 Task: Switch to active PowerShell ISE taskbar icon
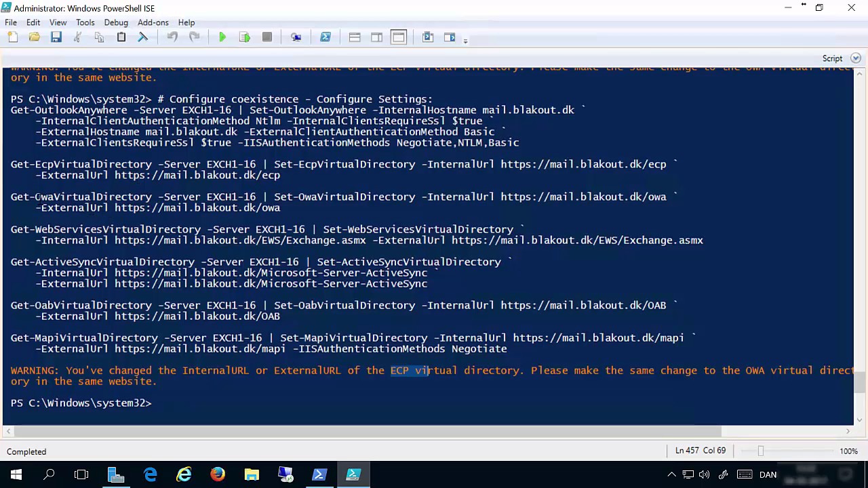click(x=353, y=474)
